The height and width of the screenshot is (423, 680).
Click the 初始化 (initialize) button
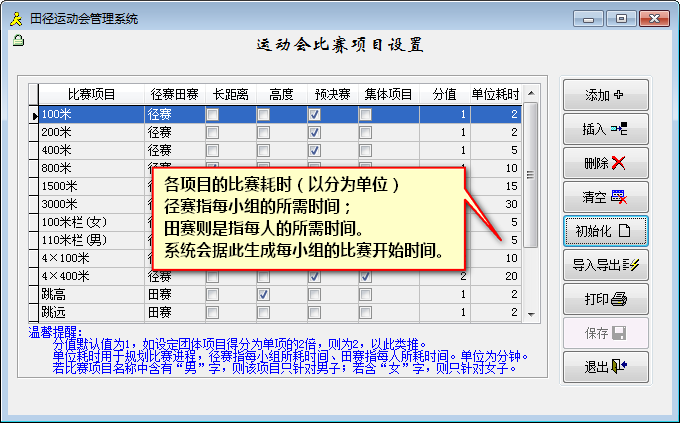[605, 230]
